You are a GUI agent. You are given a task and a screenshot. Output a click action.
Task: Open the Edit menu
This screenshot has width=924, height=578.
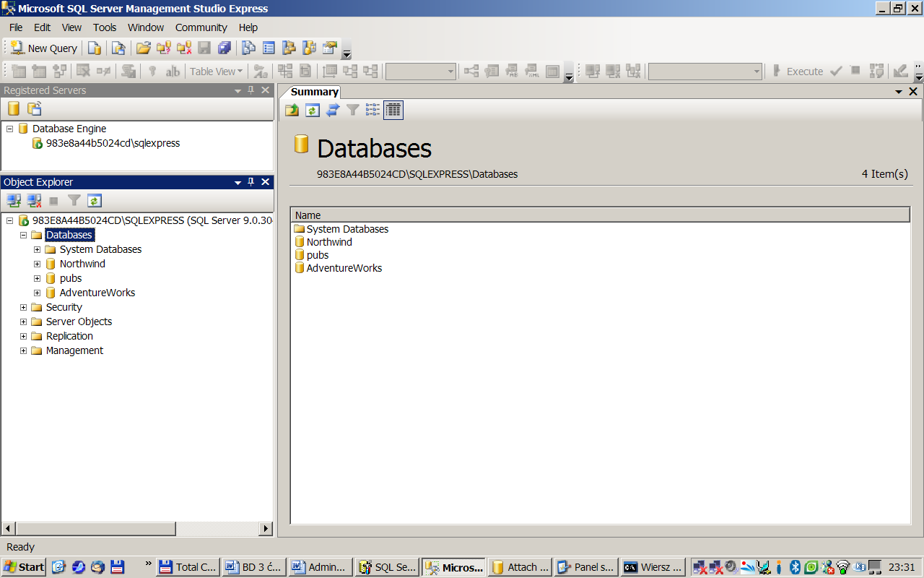[x=43, y=27]
